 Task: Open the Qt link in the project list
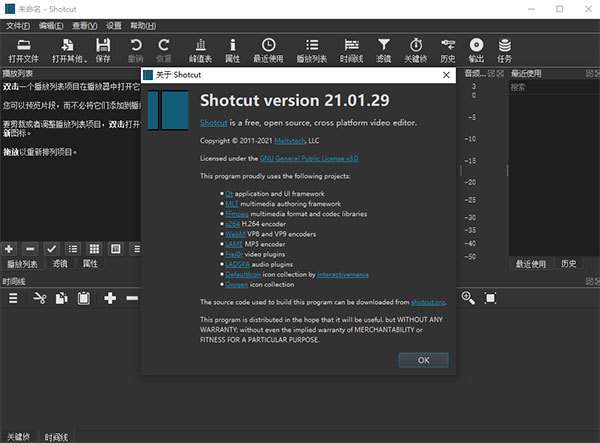pyautogui.click(x=229, y=194)
